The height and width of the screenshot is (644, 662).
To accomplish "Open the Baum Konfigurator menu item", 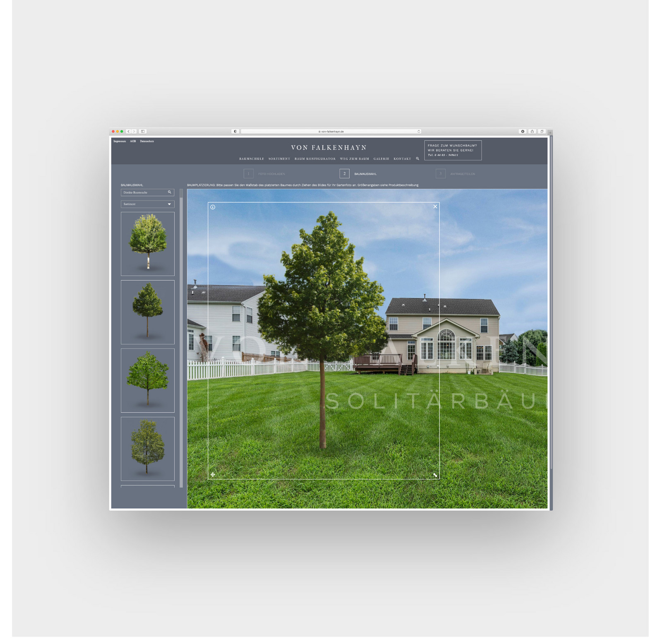I will [x=315, y=159].
